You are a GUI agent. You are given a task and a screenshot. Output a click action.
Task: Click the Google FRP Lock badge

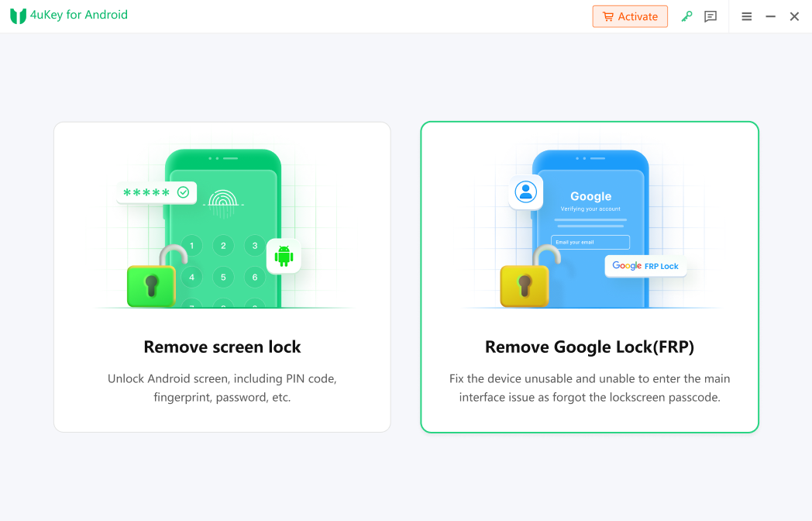point(645,266)
